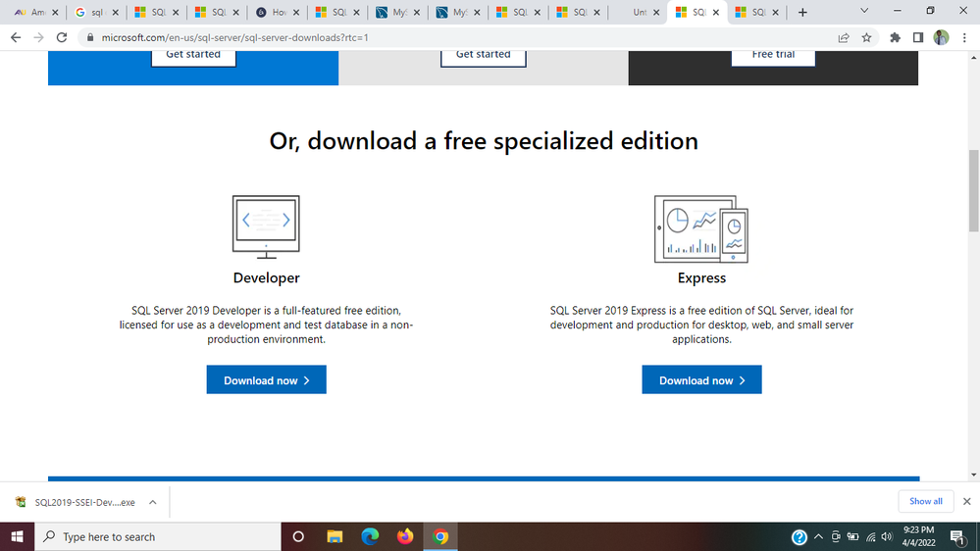Click the 'Developer' heading text
Screen dimensions: 980x551
tap(266, 278)
